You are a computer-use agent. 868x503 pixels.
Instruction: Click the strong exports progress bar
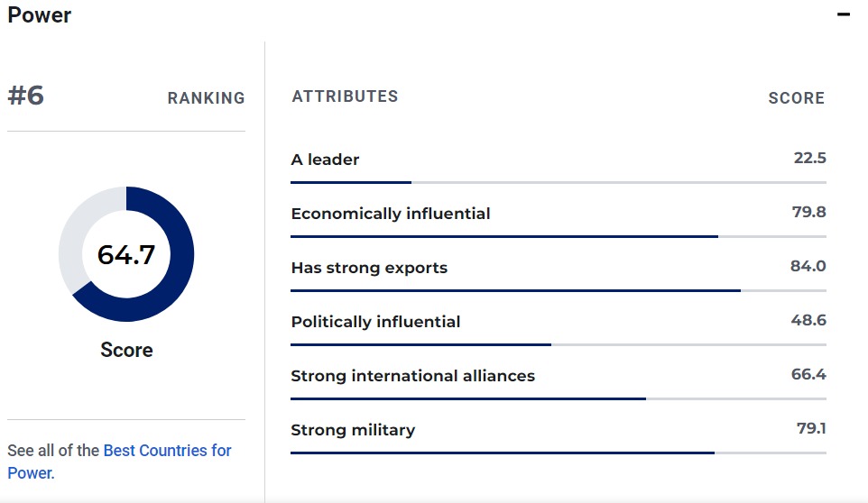coord(558,290)
